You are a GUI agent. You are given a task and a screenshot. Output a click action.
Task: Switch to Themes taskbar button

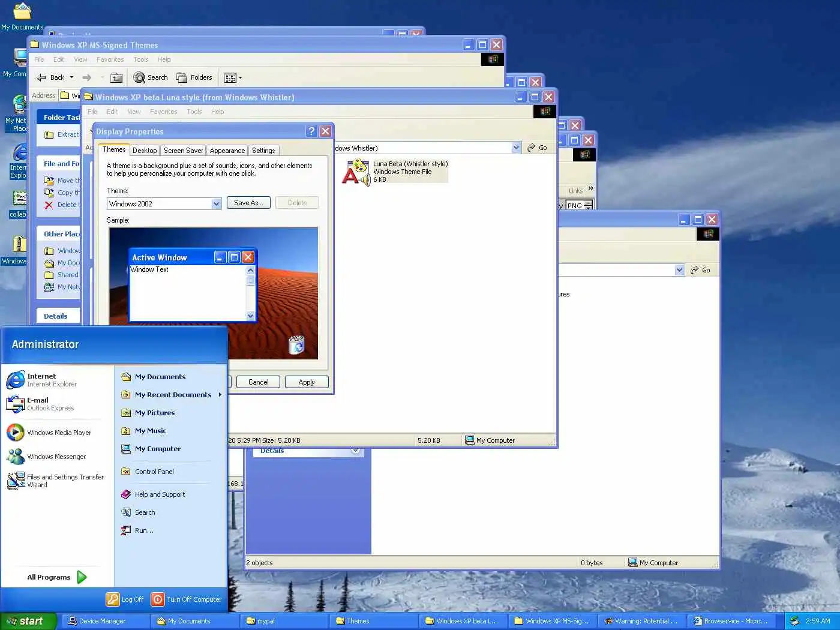[x=373, y=621]
